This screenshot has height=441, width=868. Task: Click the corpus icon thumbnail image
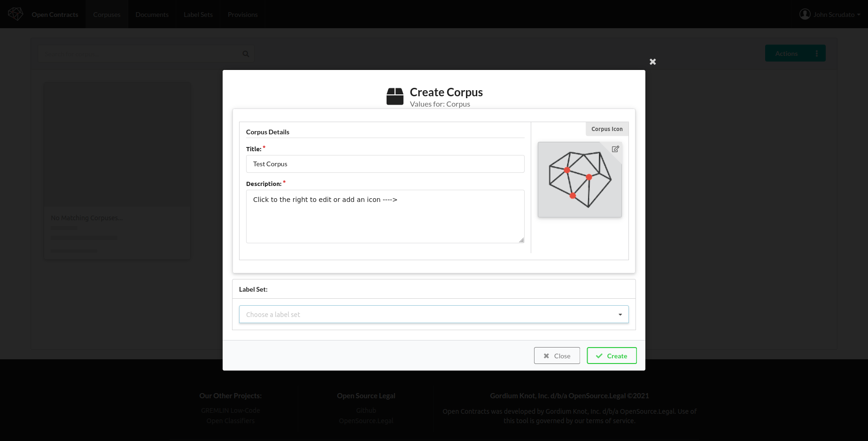pyautogui.click(x=580, y=179)
